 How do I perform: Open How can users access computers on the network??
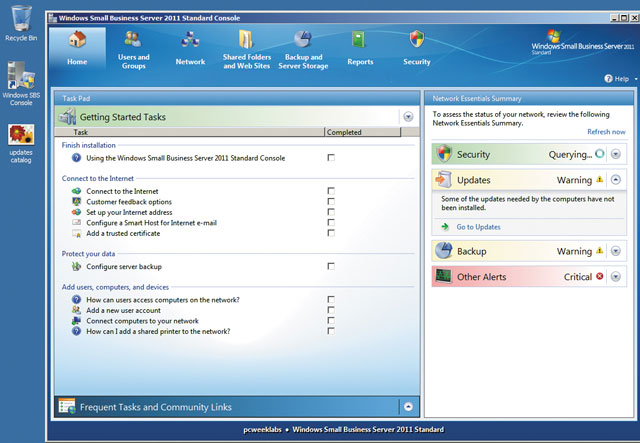163,300
